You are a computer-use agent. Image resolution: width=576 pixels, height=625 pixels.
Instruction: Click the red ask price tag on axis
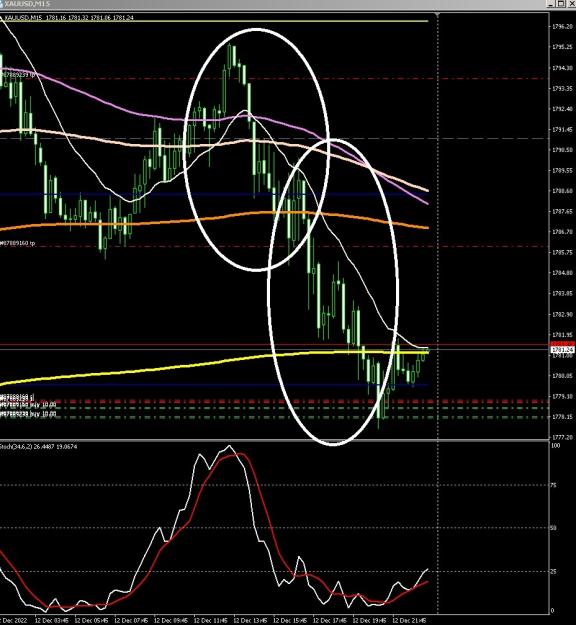click(562, 344)
